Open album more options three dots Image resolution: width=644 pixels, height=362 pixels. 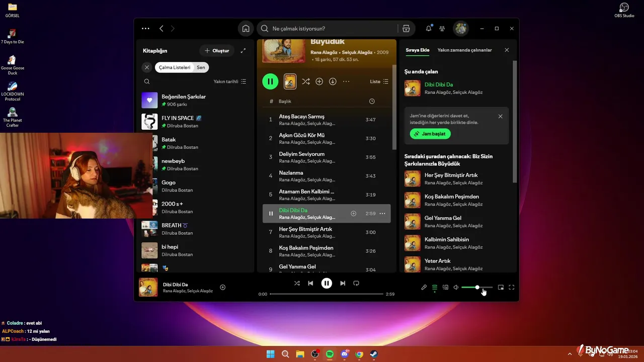pos(346,81)
